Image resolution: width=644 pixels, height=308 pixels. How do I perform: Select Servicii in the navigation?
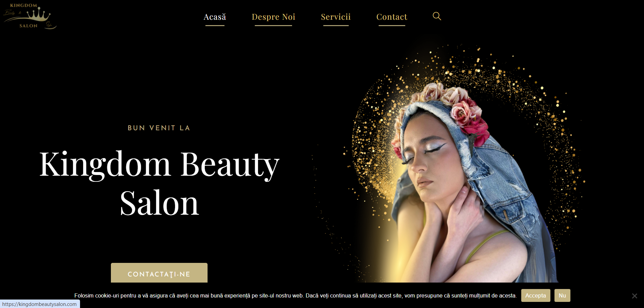(x=336, y=17)
